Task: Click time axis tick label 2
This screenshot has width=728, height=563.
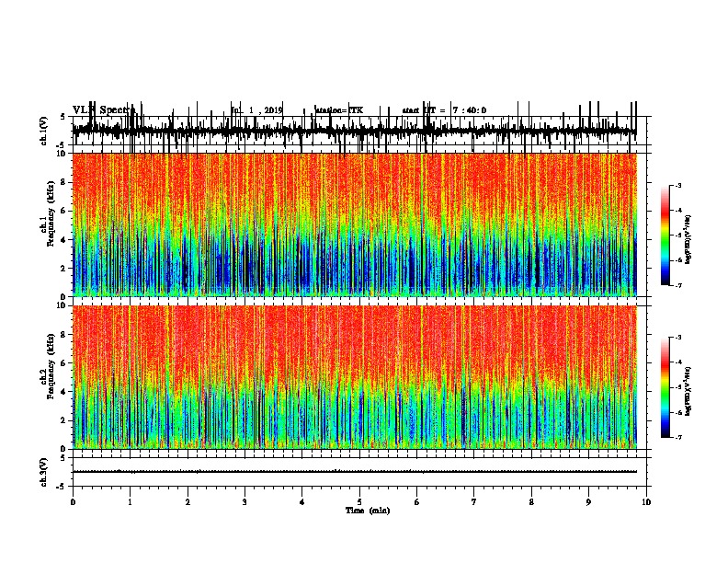Action: click(188, 502)
